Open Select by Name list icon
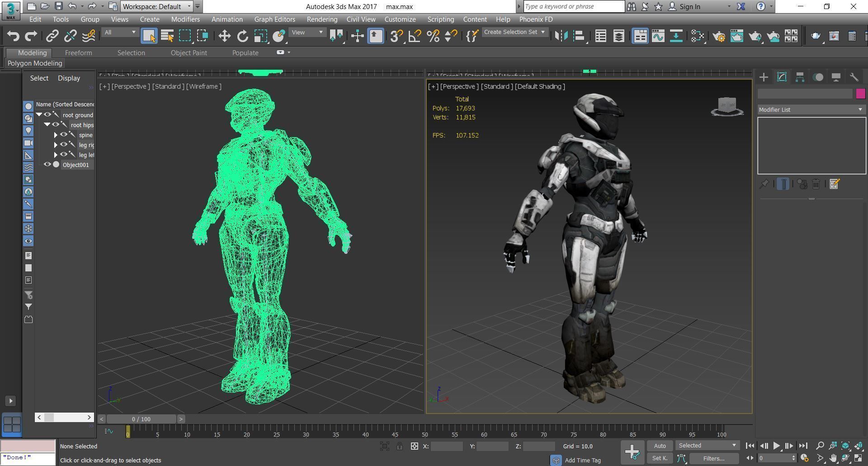This screenshot has width=868, height=466. (x=167, y=36)
